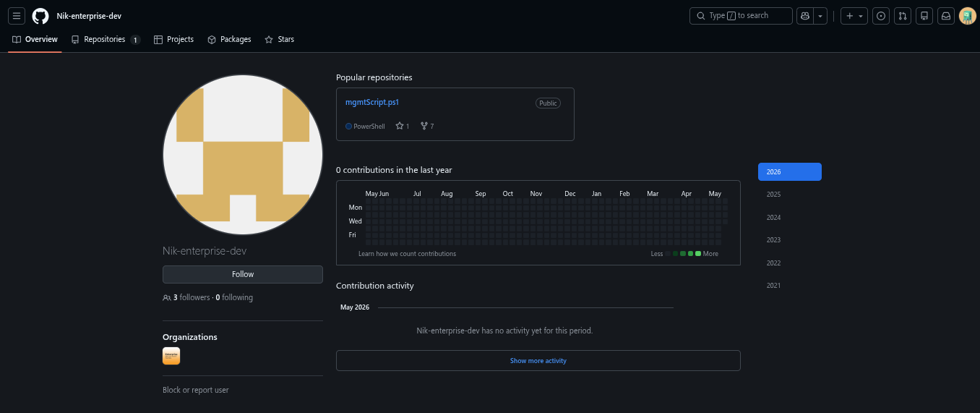Focus the 'Type / to search' field
The height and width of the screenshot is (413, 980).
(x=741, y=16)
